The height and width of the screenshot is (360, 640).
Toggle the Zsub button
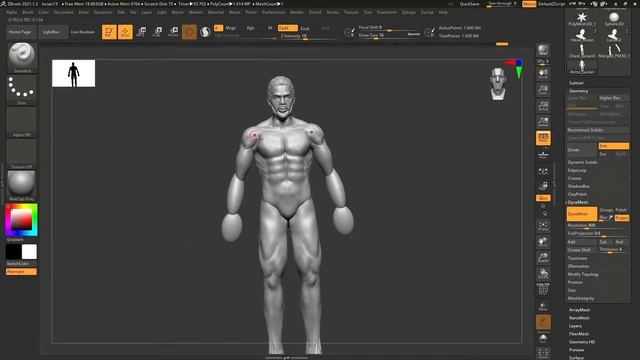[x=305, y=29]
